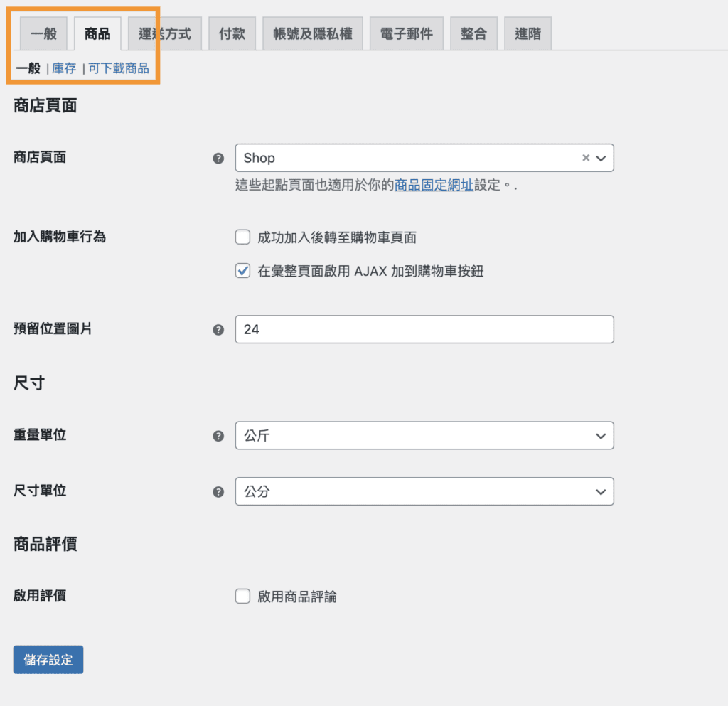Switch to the 進階 tab

click(x=528, y=33)
